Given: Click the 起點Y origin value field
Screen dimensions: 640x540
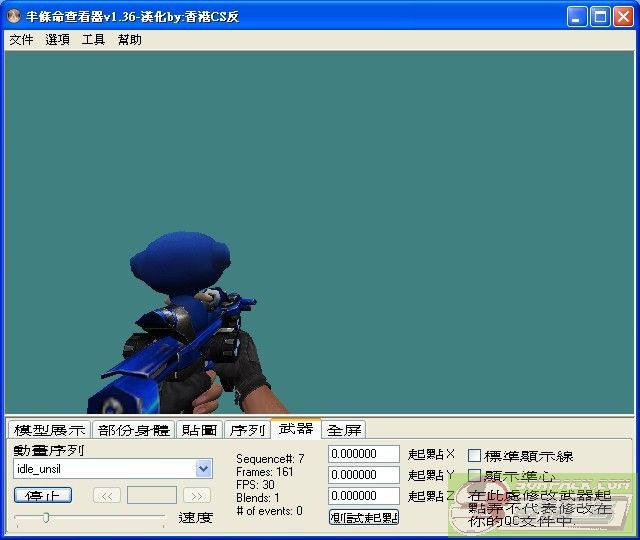Looking at the screenshot, I should [363, 475].
